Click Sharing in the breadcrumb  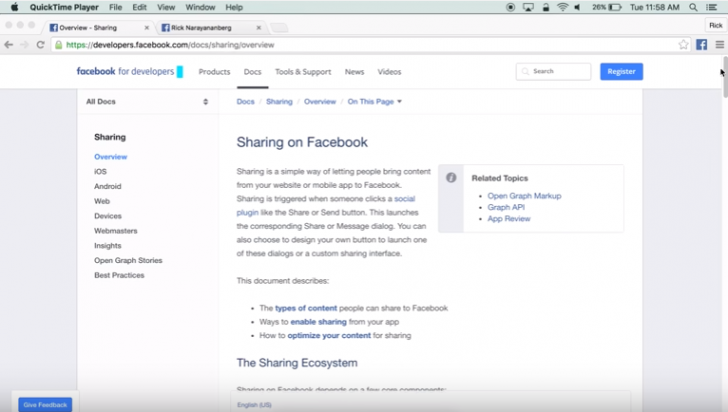(279, 101)
